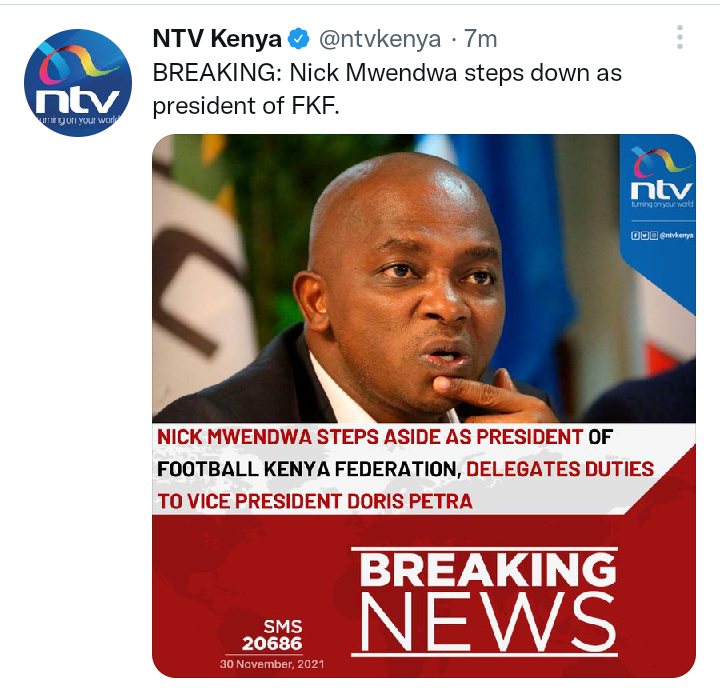Click the tweet text about FKF president
720x689 pixels.
(387, 89)
